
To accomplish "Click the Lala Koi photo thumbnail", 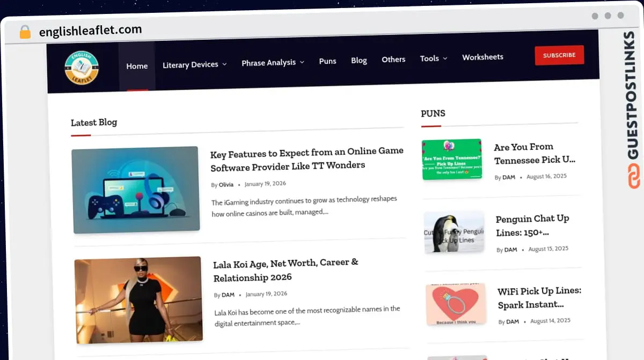I will coord(138,300).
